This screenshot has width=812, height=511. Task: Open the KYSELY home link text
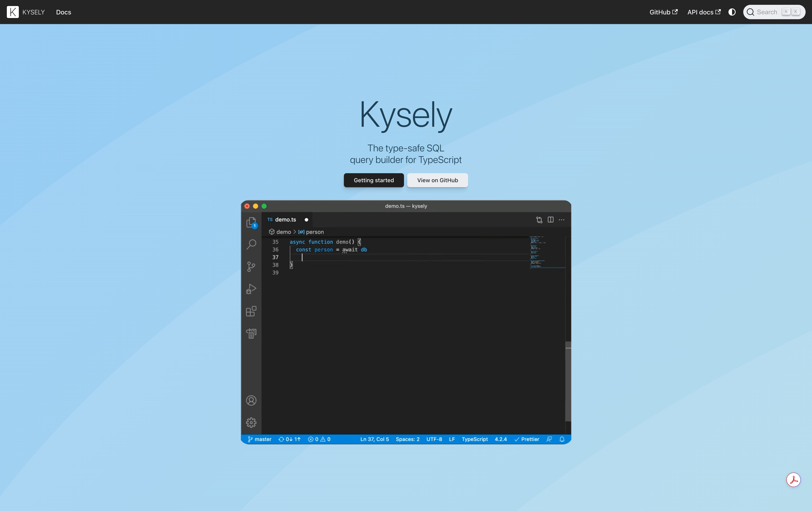33,12
